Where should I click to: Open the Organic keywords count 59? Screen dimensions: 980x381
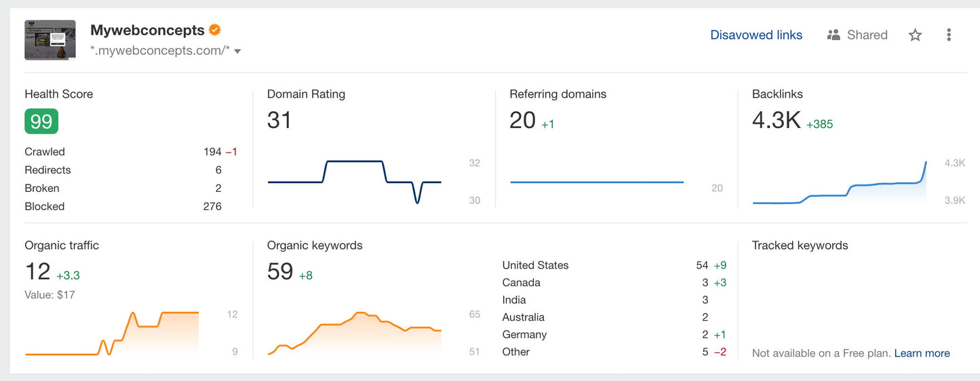coord(280,272)
